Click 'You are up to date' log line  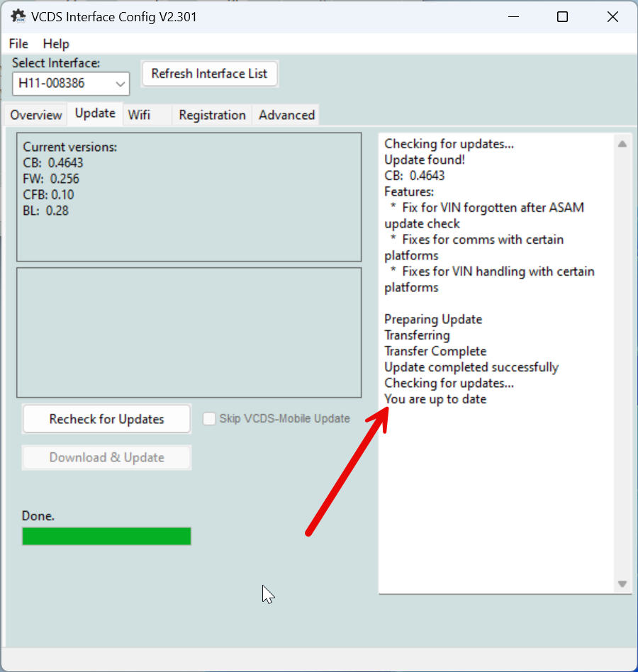[435, 399]
